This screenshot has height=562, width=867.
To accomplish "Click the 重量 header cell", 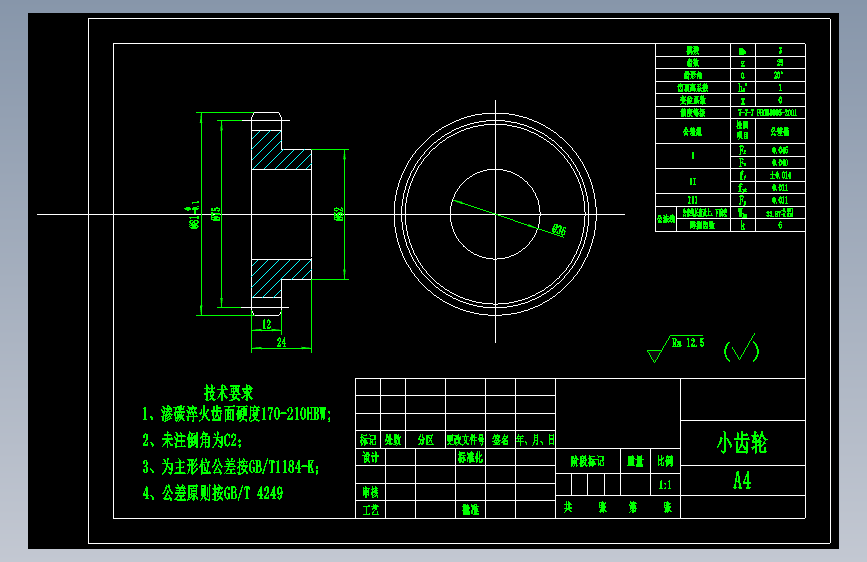I will [635, 461].
